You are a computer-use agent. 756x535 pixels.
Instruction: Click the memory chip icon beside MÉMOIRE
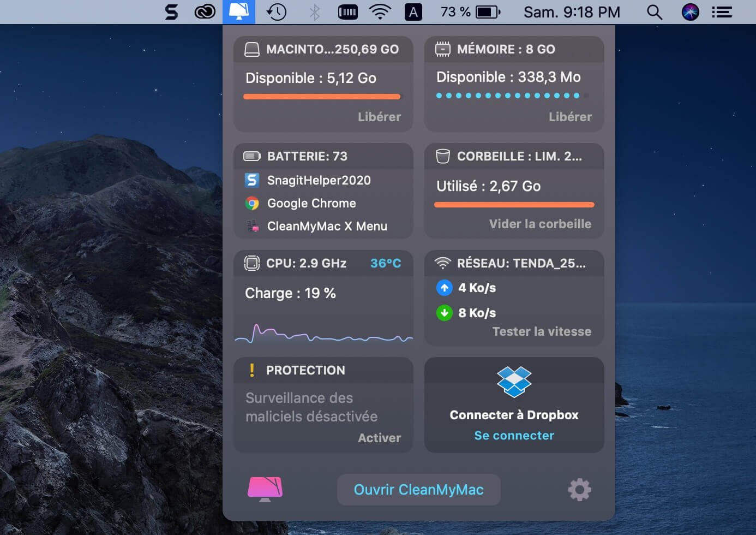pos(442,49)
